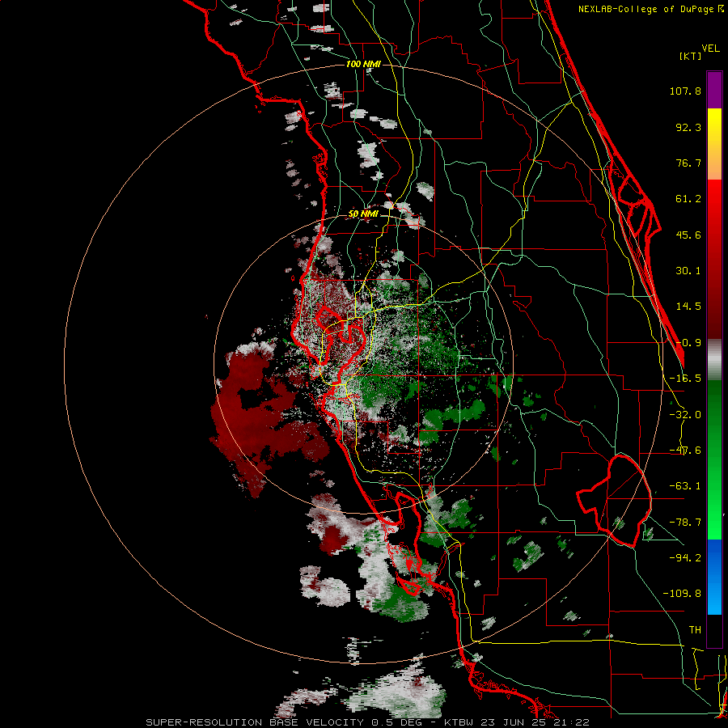Viewport: 728px width, 728px height.
Task: Click the purple segment of color bar
Action: click(714, 90)
